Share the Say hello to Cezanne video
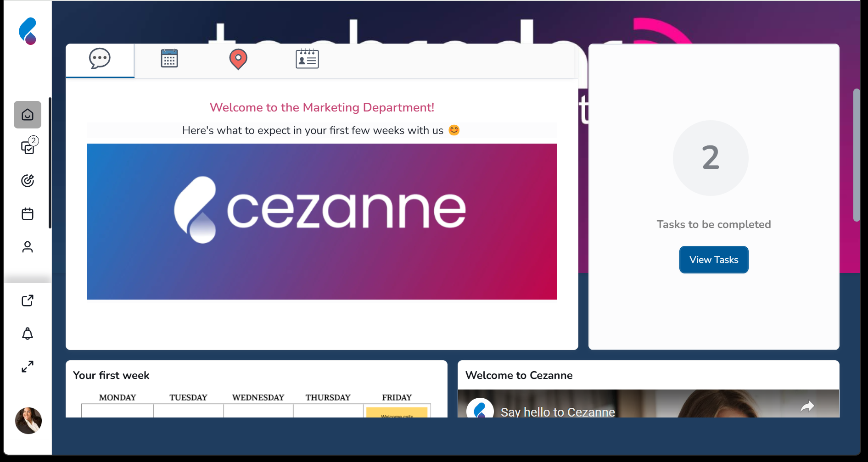 [x=807, y=406]
